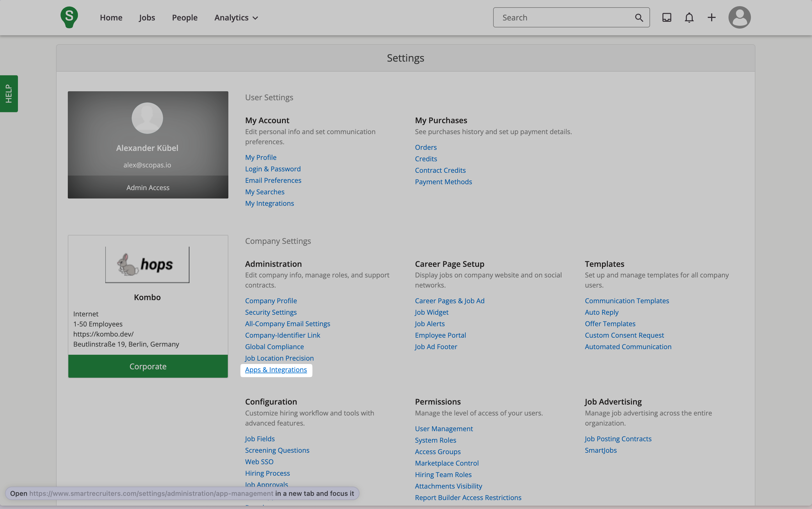Click inside the Search input field
The image size is (812, 509).
566,18
